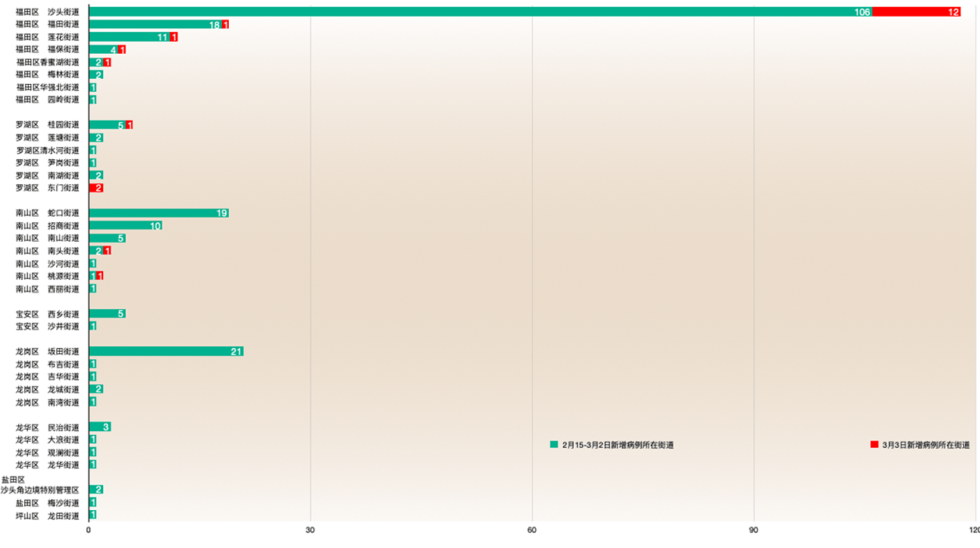Click the green 19 bar for 蛇口街道
980x548 pixels.
tap(159, 213)
